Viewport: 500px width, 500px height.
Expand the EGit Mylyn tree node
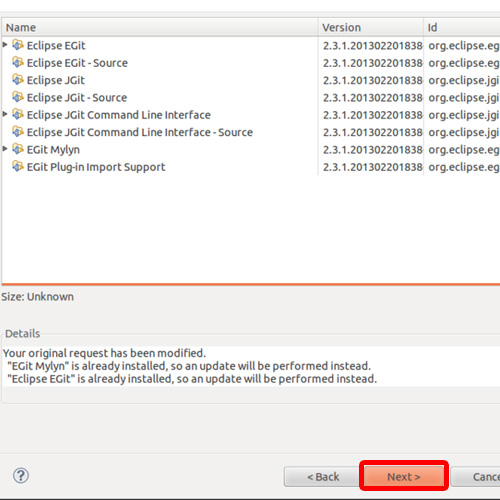pos(5,149)
